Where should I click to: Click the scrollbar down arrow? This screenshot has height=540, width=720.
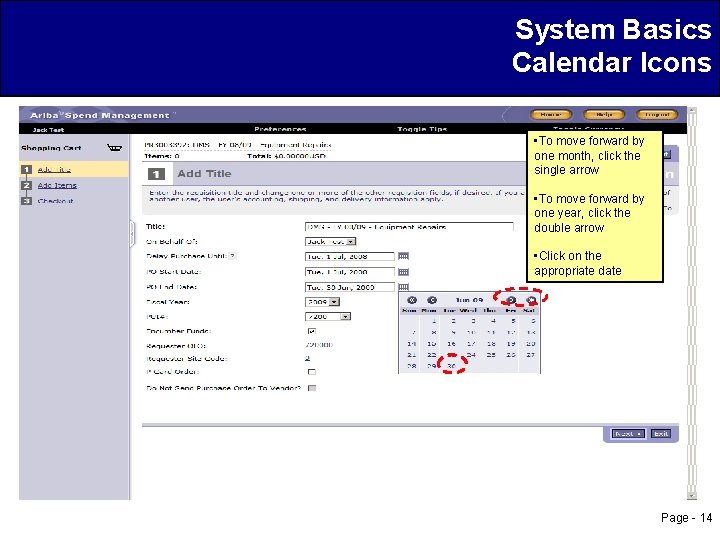click(692, 496)
